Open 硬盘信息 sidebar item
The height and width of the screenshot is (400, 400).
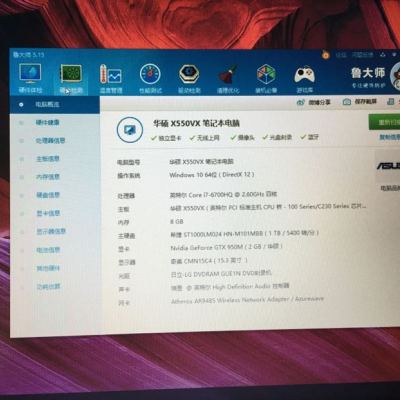(x=48, y=195)
